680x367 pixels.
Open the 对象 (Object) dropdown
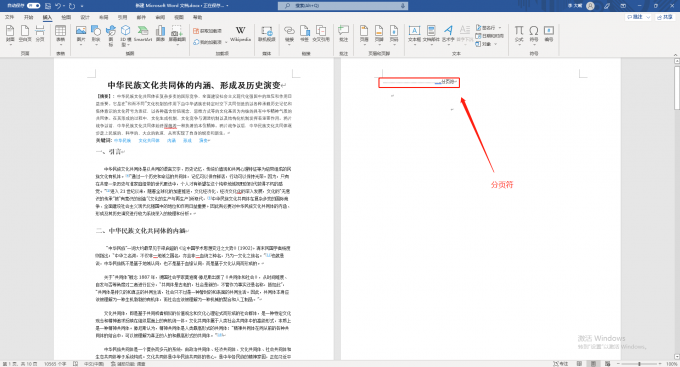[x=486, y=44]
